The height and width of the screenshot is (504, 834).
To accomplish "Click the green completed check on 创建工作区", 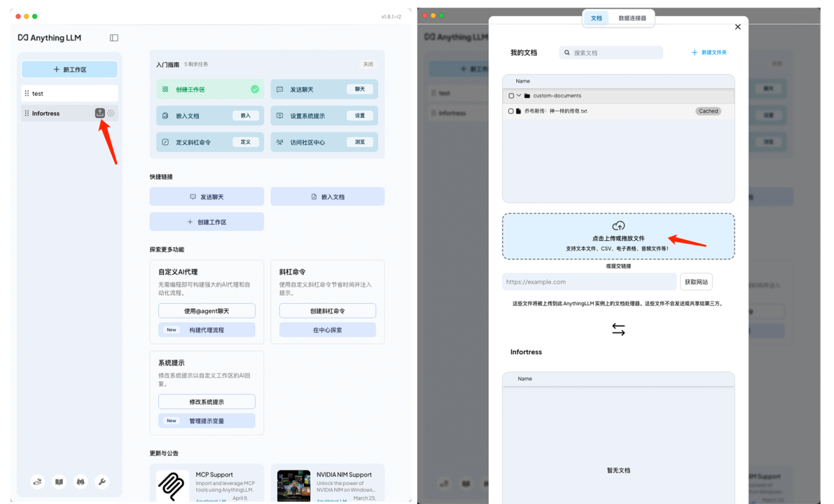I will click(x=255, y=90).
